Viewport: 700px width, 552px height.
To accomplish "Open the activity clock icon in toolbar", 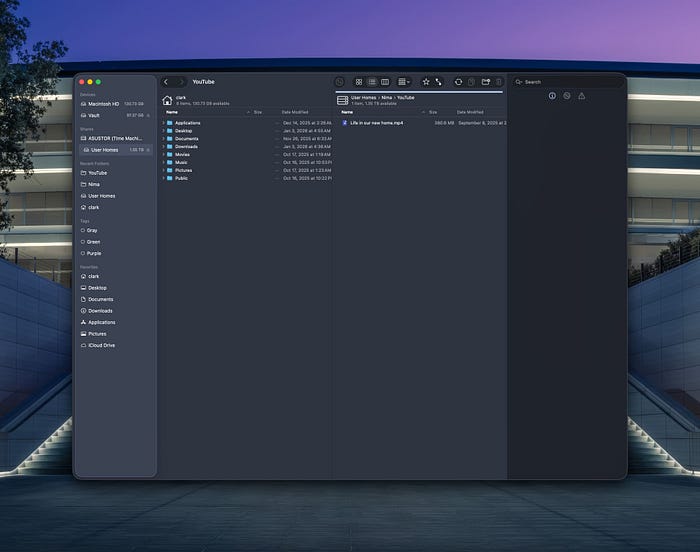I will point(340,82).
